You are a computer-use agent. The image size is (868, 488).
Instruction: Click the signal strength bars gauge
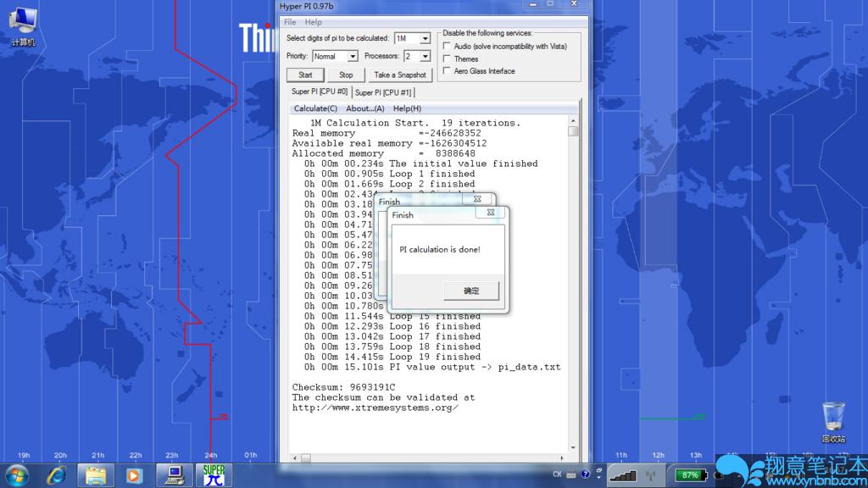[623, 475]
